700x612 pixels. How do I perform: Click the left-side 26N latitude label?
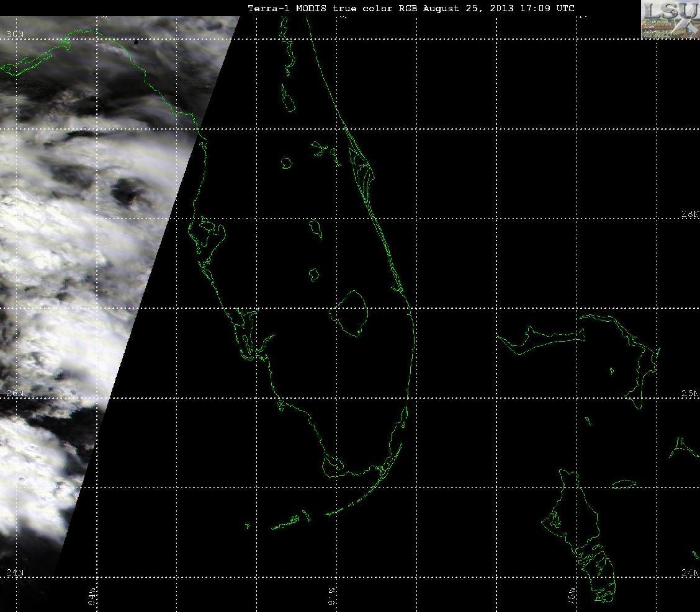(x=15, y=393)
